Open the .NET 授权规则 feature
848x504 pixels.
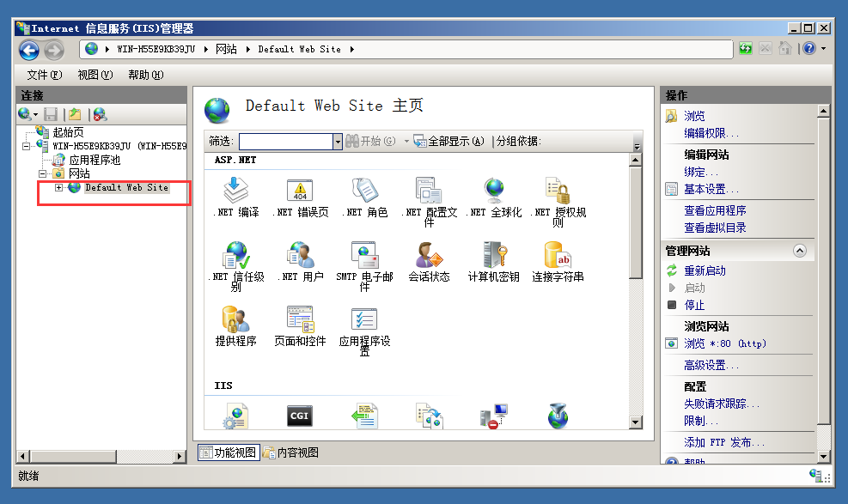[557, 191]
